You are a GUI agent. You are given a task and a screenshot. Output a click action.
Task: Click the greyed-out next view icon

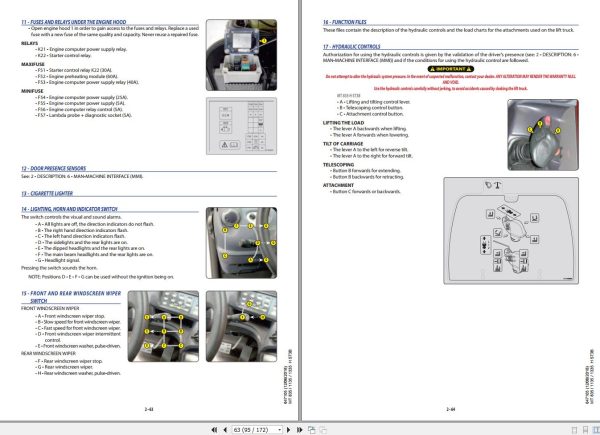coord(323,430)
